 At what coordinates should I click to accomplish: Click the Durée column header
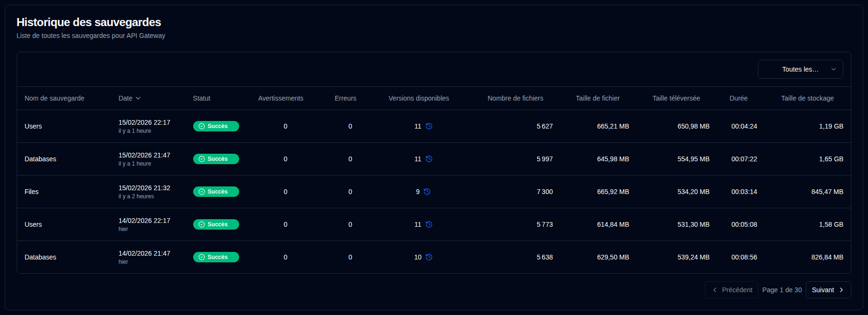[x=738, y=98]
